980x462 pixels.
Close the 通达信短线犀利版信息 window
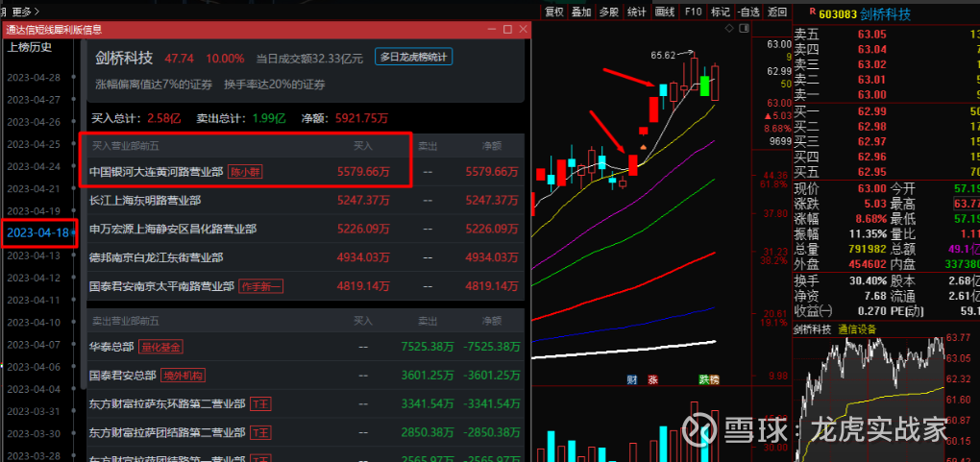click(x=523, y=30)
